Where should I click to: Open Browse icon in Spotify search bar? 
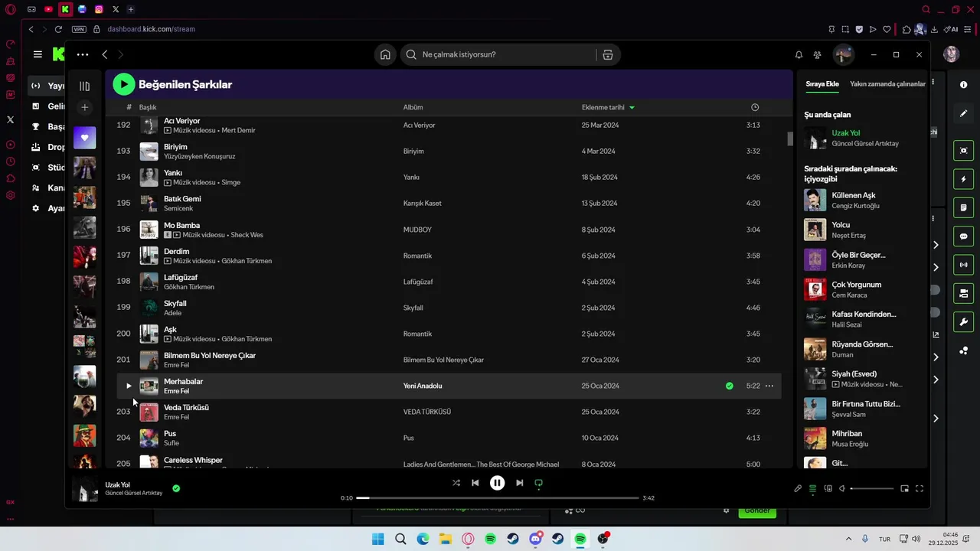click(608, 54)
